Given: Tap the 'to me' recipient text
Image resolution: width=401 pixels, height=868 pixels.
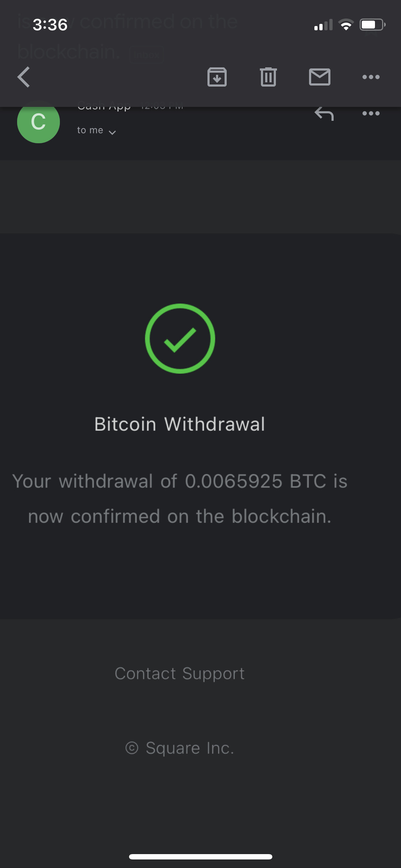Looking at the screenshot, I should point(90,130).
